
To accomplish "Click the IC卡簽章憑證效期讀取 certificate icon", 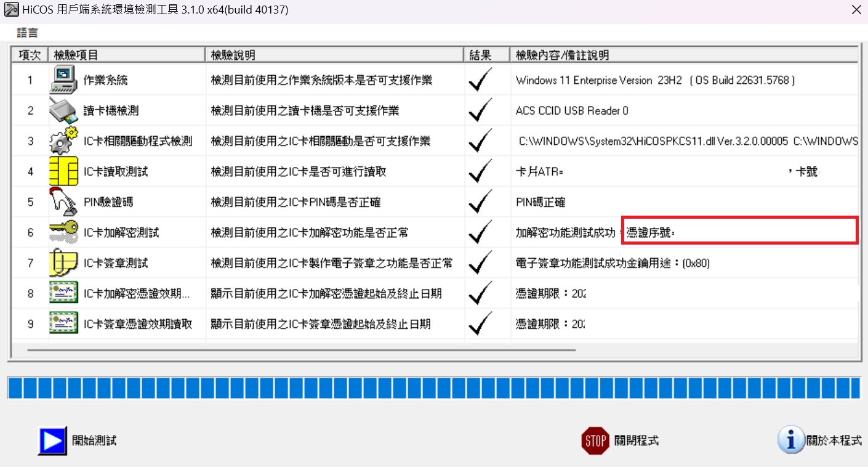I will click(63, 323).
